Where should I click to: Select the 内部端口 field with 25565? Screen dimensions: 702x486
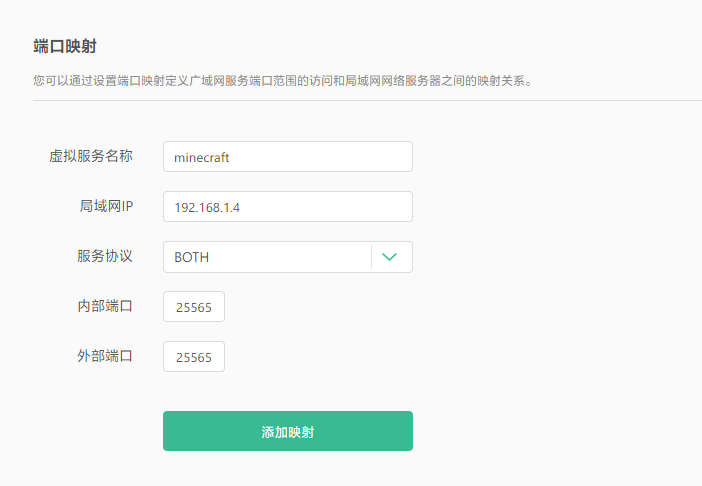[194, 307]
